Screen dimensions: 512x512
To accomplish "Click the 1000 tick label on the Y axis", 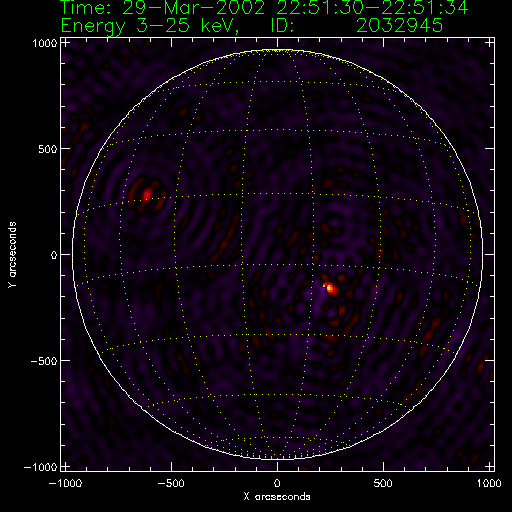I will tap(45, 43).
